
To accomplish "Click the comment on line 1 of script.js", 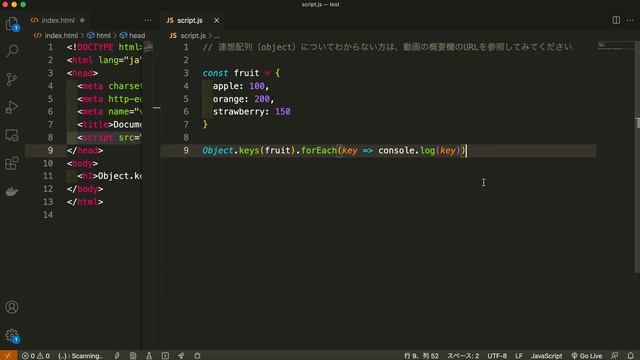I will click(x=387, y=47).
